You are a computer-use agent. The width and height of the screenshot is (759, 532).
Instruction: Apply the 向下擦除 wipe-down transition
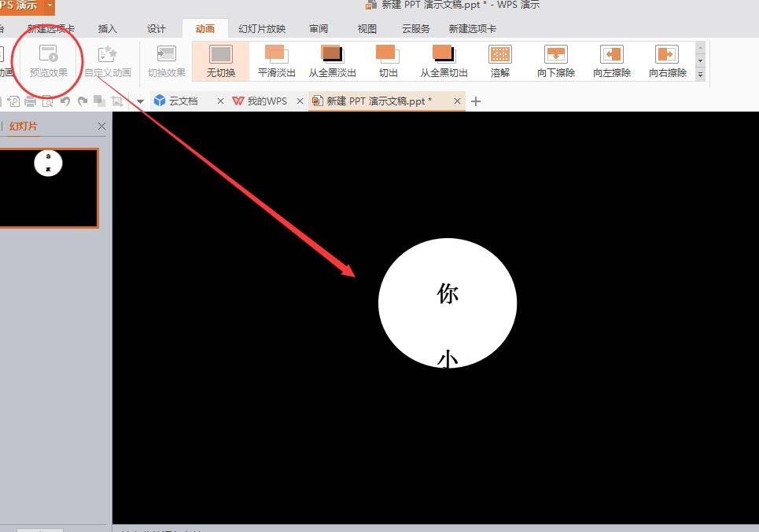pyautogui.click(x=555, y=60)
